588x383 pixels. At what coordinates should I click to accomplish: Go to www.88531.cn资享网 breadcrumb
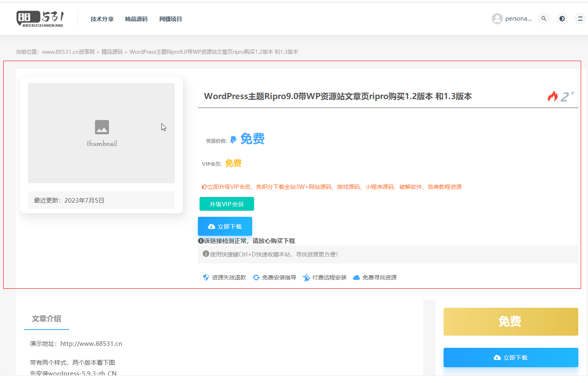[x=68, y=52]
